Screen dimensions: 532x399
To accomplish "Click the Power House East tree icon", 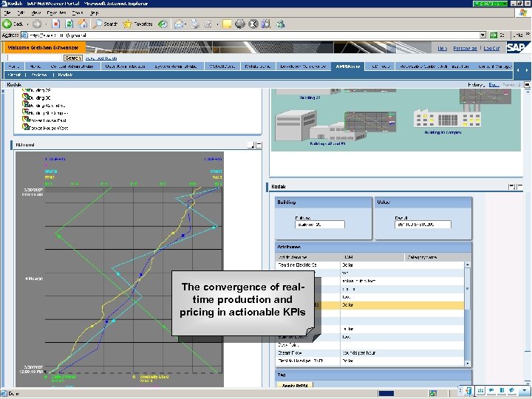I will [25, 120].
